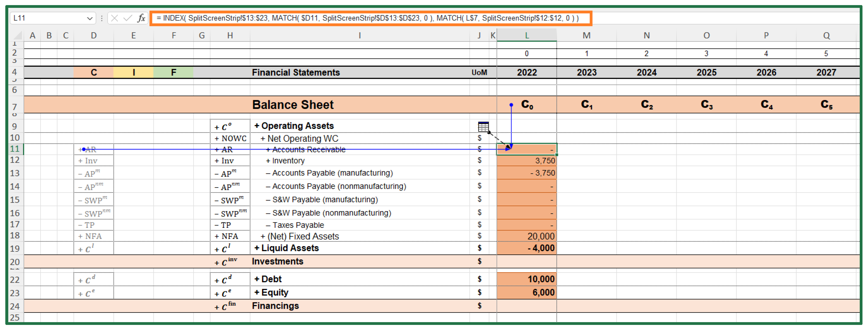Click the formula bar options dots icon

[x=101, y=18]
